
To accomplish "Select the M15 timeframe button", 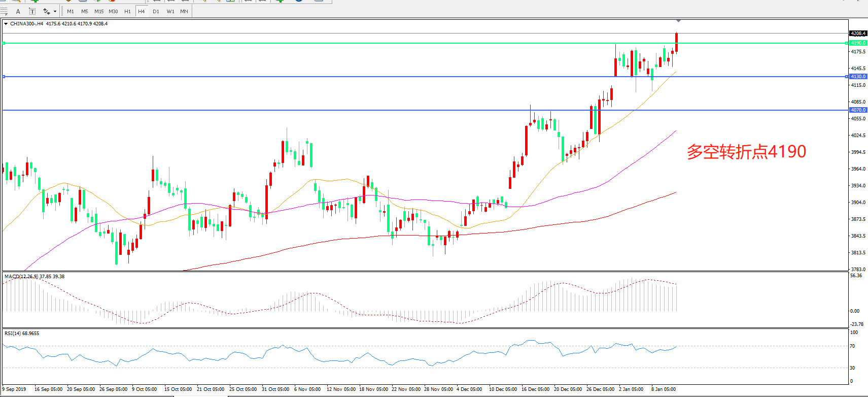I will (99, 11).
